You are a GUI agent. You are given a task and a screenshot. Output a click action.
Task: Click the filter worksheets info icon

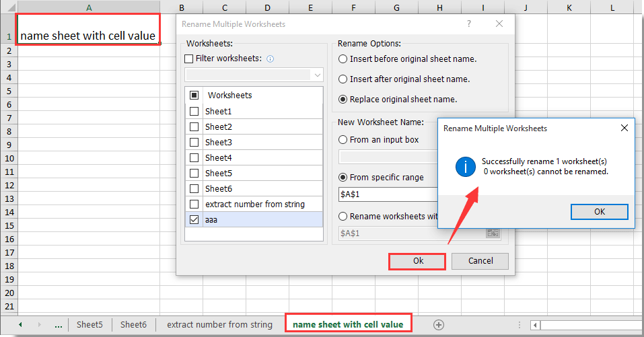pyautogui.click(x=271, y=59)
